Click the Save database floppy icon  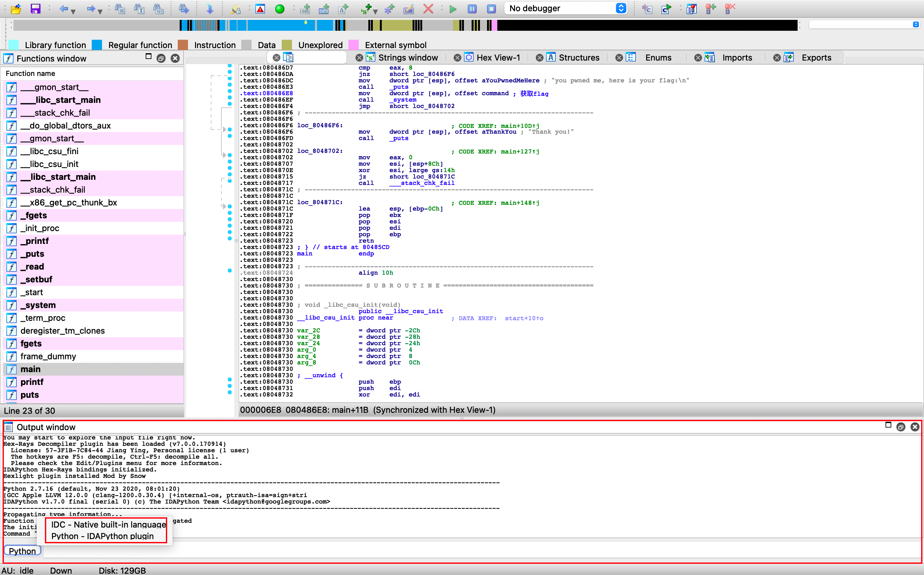click(35, 8)
